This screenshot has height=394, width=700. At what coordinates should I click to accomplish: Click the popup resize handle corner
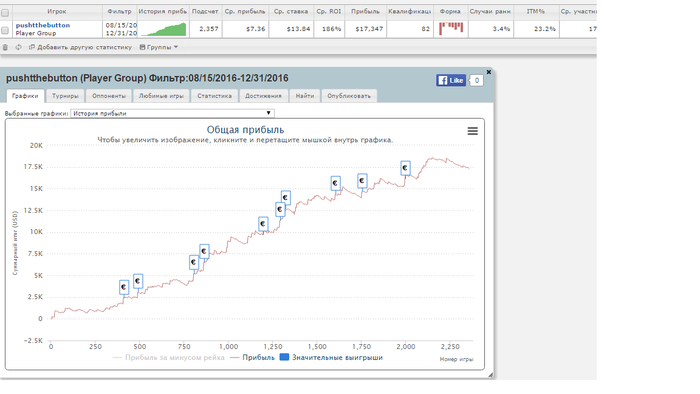[x=490, y=375]
